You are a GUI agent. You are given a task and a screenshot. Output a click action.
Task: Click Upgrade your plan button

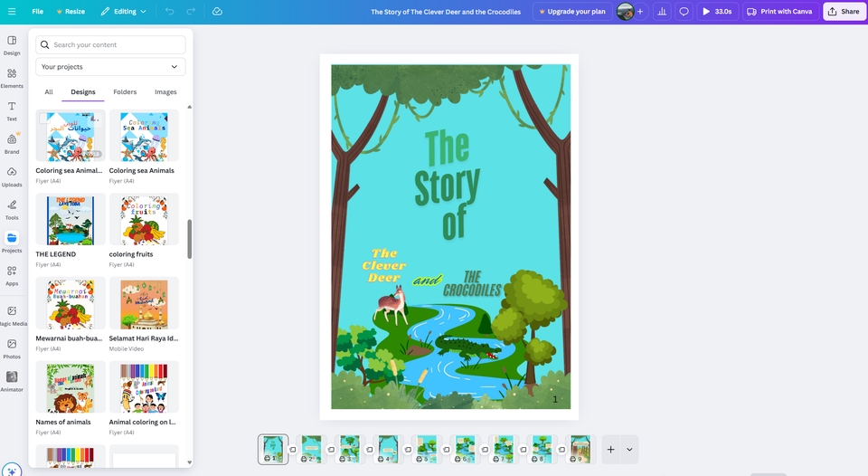571,12
